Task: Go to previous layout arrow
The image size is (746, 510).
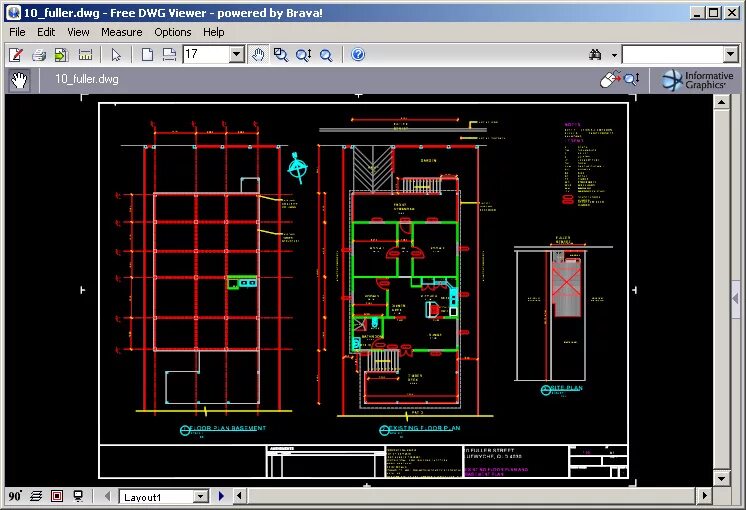Action: [108, 496]
